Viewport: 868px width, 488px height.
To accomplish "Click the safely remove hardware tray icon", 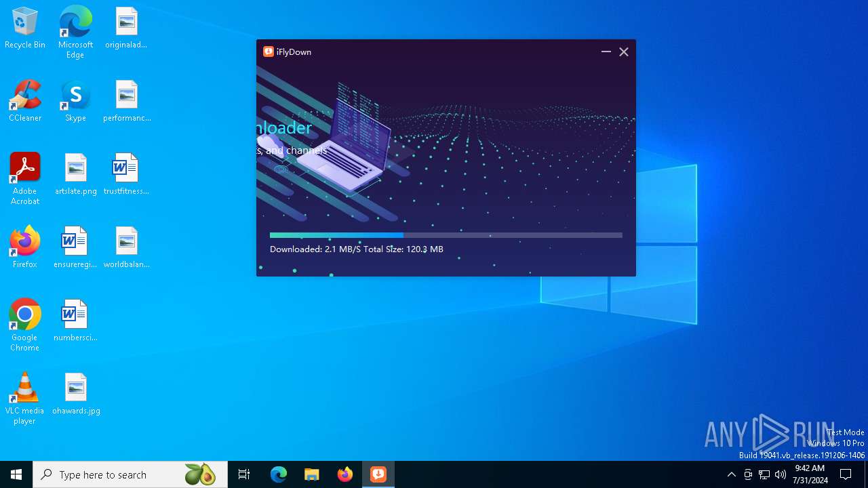I will pos(748,474).
